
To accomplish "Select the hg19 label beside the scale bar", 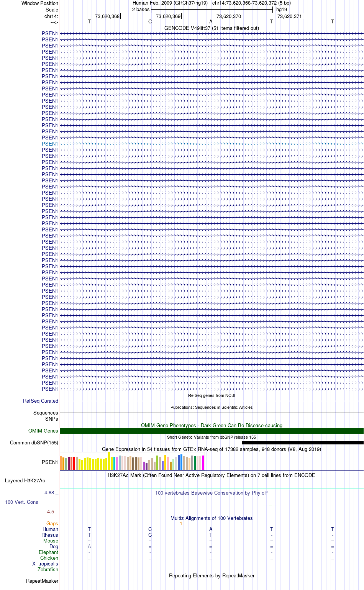I will tap(282, 9).
